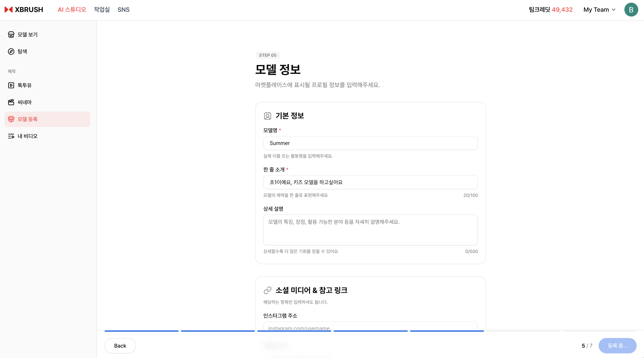Open the 모델 보기 storefront icon
The height and width of the screenshot is (358, 644).
click(x=11, y=34)
